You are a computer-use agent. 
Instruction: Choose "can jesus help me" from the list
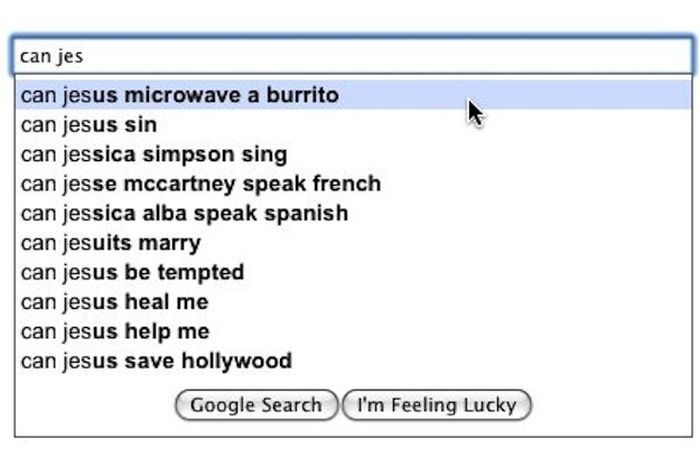114,331
